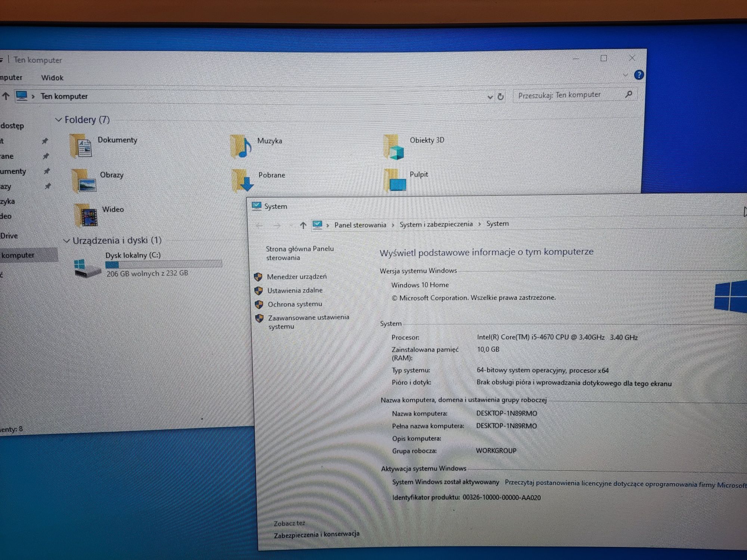This screenshot has width=747, height=560.
Task: Open the Muzyka folder icon
Action: (241, 146)
